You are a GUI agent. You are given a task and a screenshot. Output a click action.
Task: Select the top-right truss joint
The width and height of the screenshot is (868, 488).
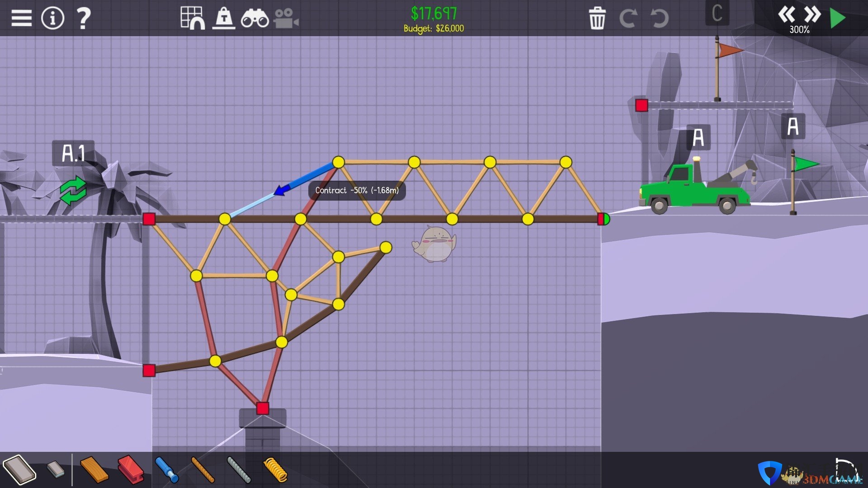click(566, 162)
